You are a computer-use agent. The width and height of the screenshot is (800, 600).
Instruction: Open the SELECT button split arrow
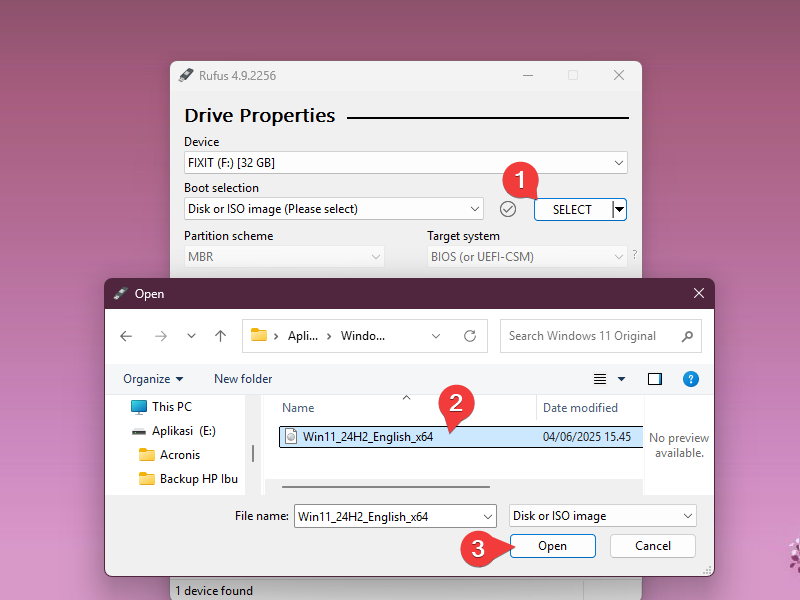619,209
